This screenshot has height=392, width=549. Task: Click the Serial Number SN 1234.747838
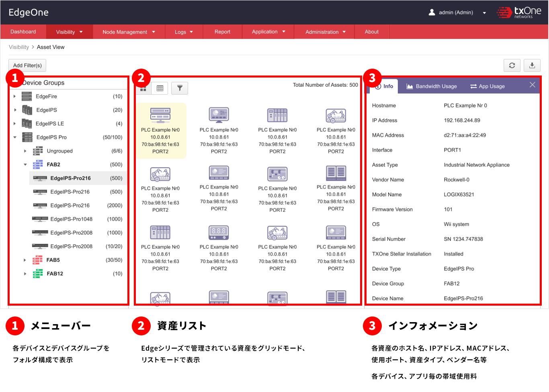(463, 239)
